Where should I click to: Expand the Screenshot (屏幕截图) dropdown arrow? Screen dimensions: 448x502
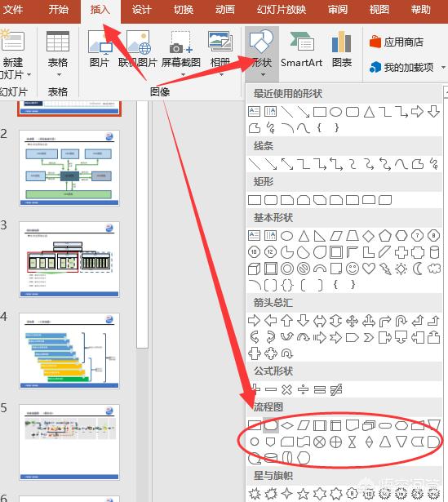point(183,75)
